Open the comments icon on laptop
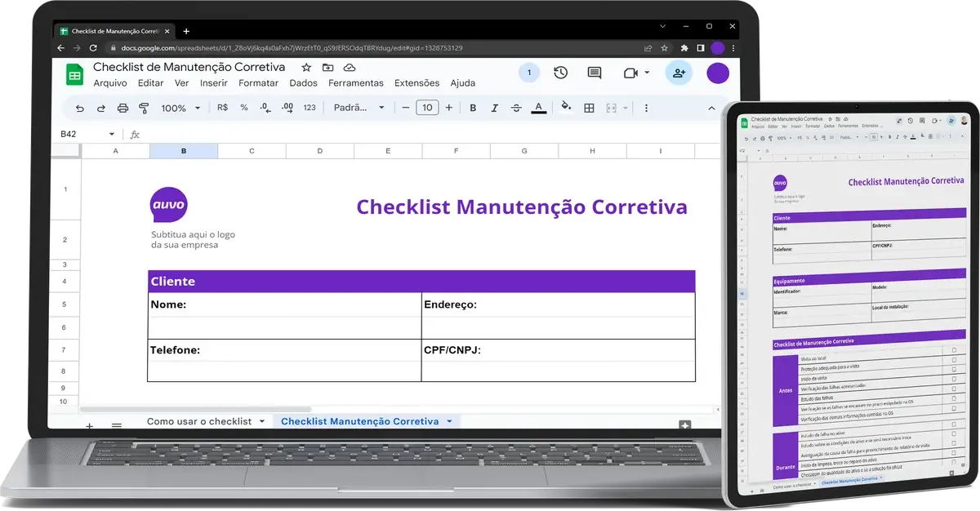 pyautogui.click(x=595, y=73)
